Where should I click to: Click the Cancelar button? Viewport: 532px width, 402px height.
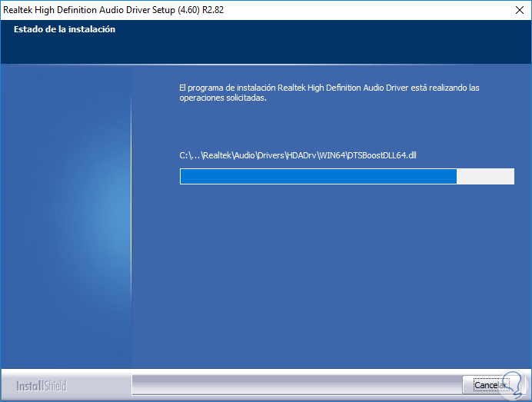click(491, 385)
